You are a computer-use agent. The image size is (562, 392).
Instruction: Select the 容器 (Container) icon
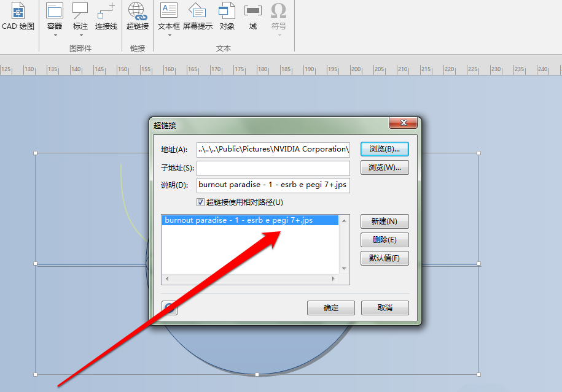[54, 13]
